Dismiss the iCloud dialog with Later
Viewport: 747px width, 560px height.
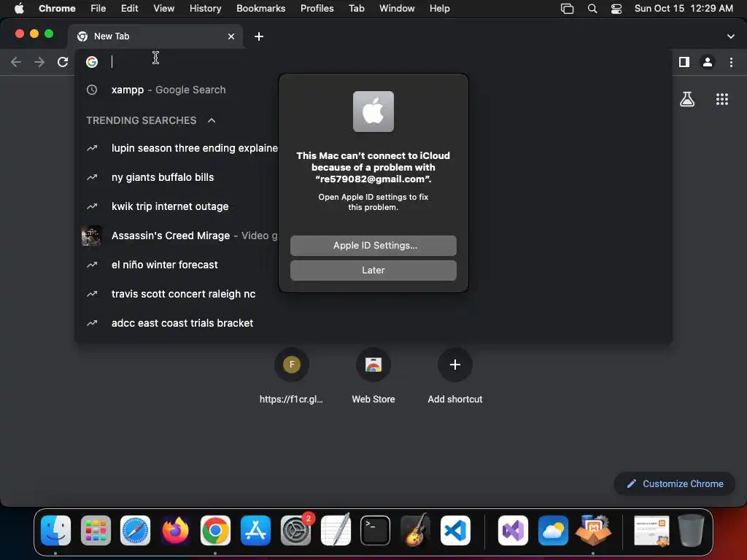(x=373, y=270)
